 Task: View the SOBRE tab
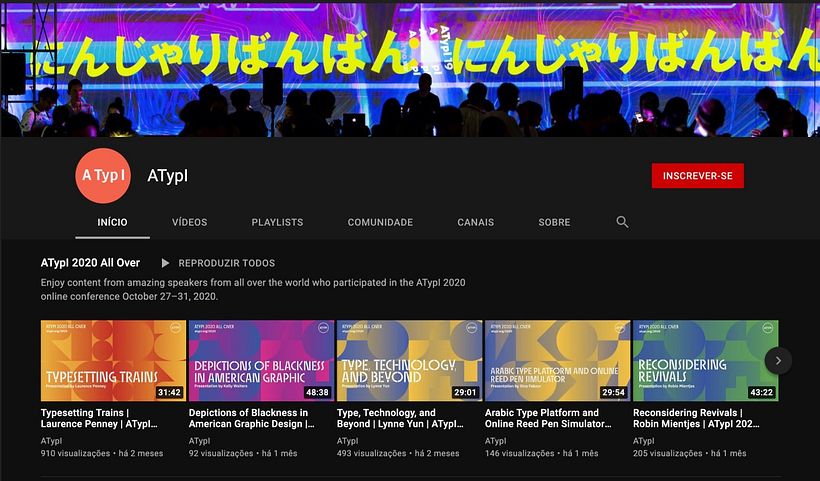(554, 222)
